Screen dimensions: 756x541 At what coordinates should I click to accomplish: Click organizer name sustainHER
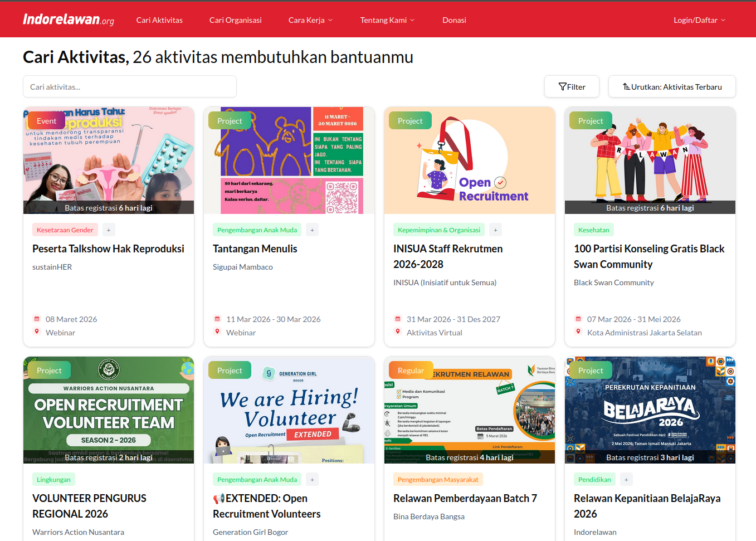coord(52,267)
